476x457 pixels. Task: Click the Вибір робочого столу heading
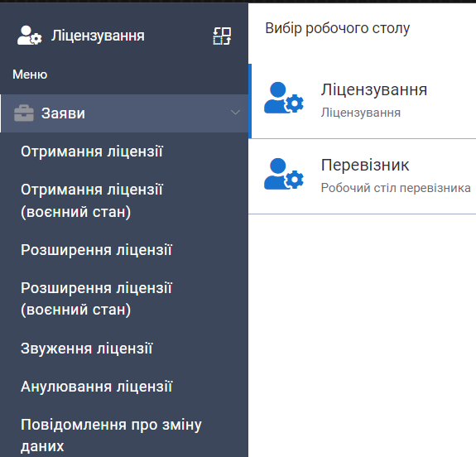pos(338,28)
